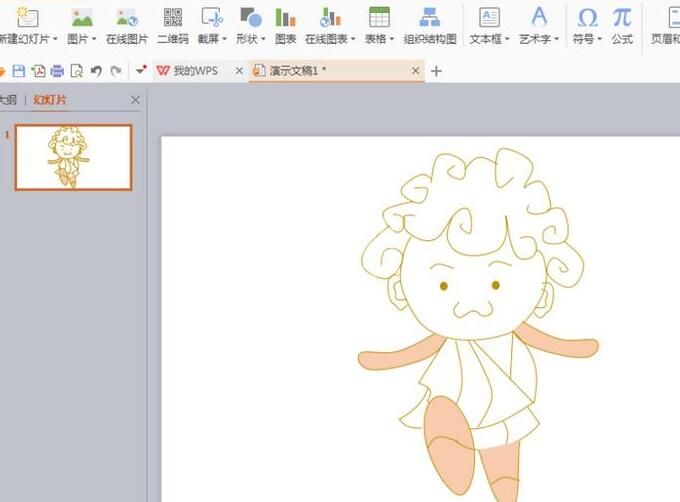The width and height of the screenshot is (680, 502).
Task: Click the New Slide (新建幻灯片) icon
Action: point(28,17)
